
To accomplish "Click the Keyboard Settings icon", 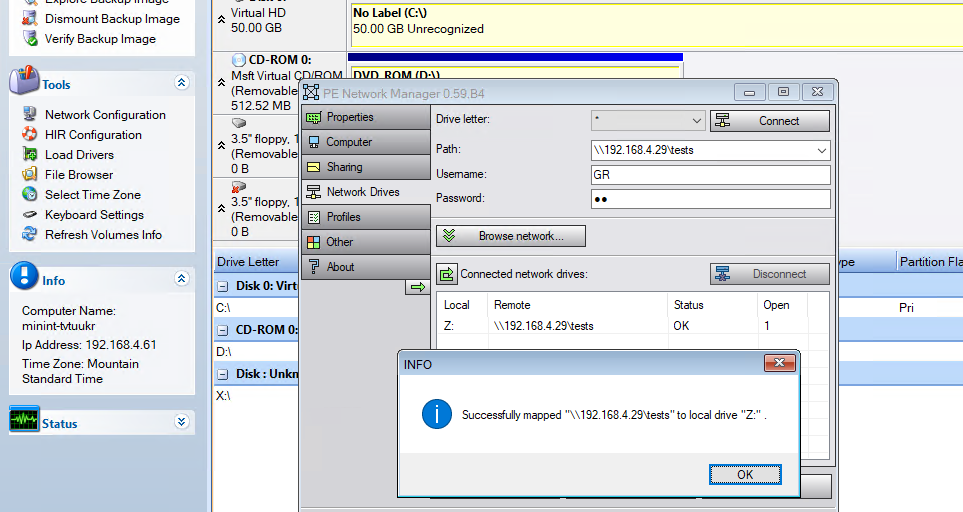I will [x=29, y=214].
